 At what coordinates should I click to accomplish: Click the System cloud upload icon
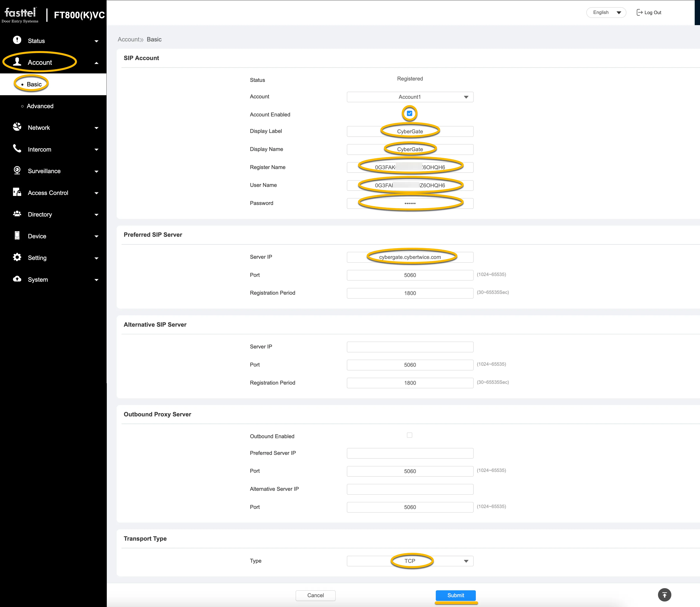click(17, 279)
